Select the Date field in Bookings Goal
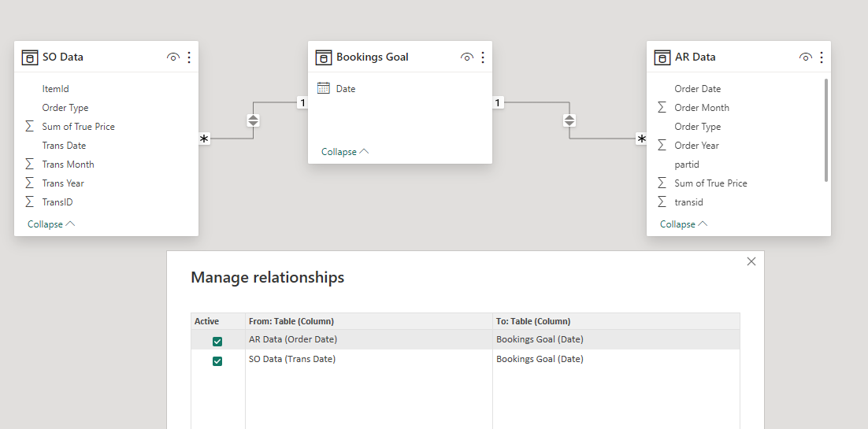Image resolution: width=868 pixels, height=429 pixels. (x=346, y=89)
